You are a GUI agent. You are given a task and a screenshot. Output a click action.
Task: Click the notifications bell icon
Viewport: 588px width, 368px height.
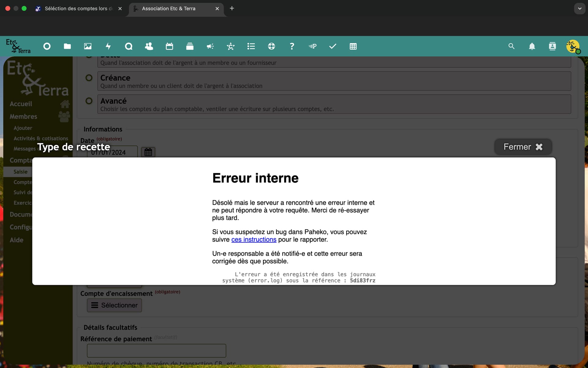click(532, 46)
